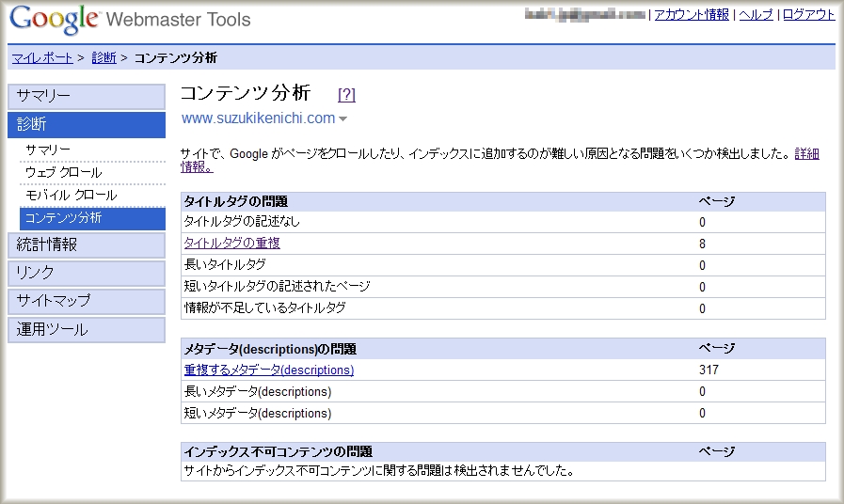Click the タイトルタグの問題 table header
844x504 pixels.
pyautogui.click(x=236, y=202)
